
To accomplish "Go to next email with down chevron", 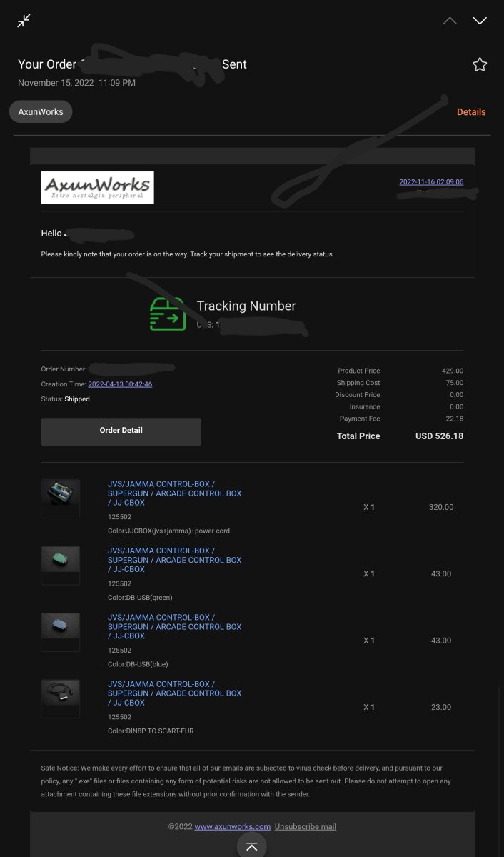I will 480,21.
